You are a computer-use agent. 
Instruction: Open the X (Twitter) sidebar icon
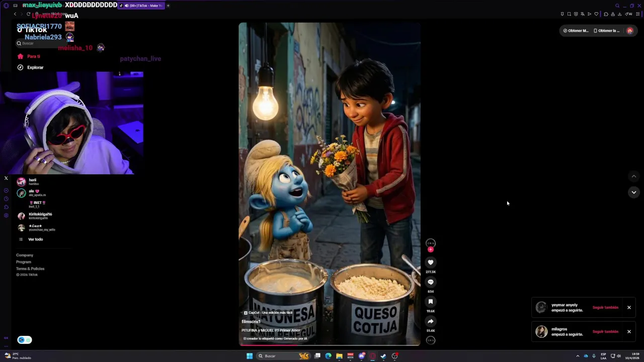[6, 178]
